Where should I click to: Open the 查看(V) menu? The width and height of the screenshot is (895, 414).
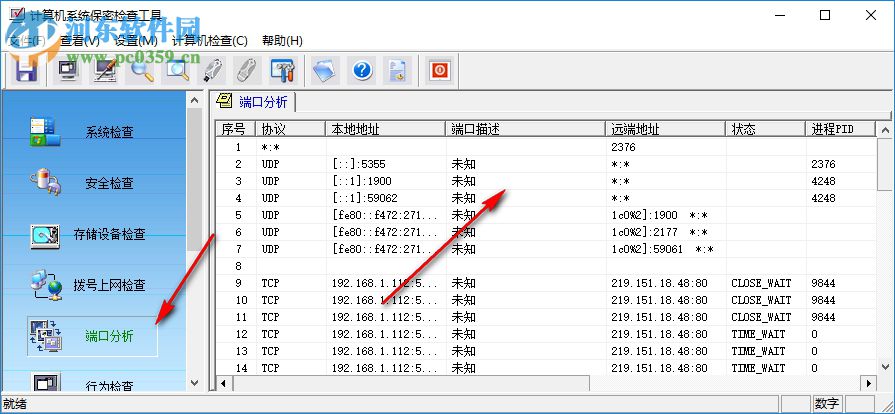pyautogui.click(x=80, y=41)
